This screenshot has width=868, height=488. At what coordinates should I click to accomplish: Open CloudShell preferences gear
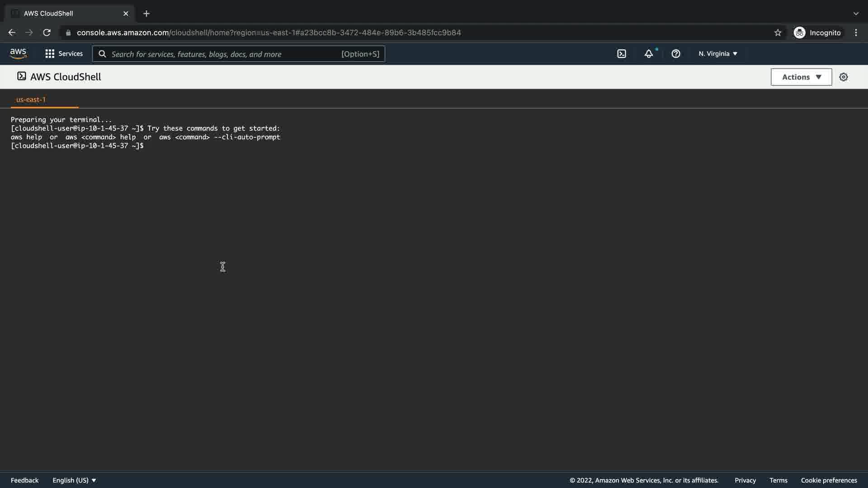pyautogui.click(x=844, y=77)
